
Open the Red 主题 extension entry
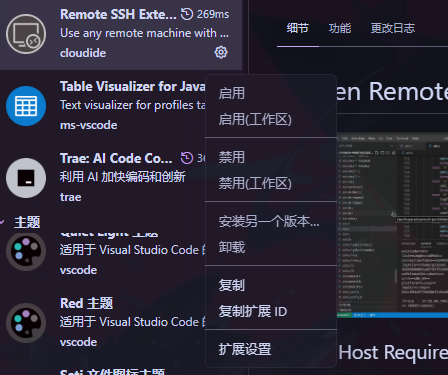[x=103, y=323]
